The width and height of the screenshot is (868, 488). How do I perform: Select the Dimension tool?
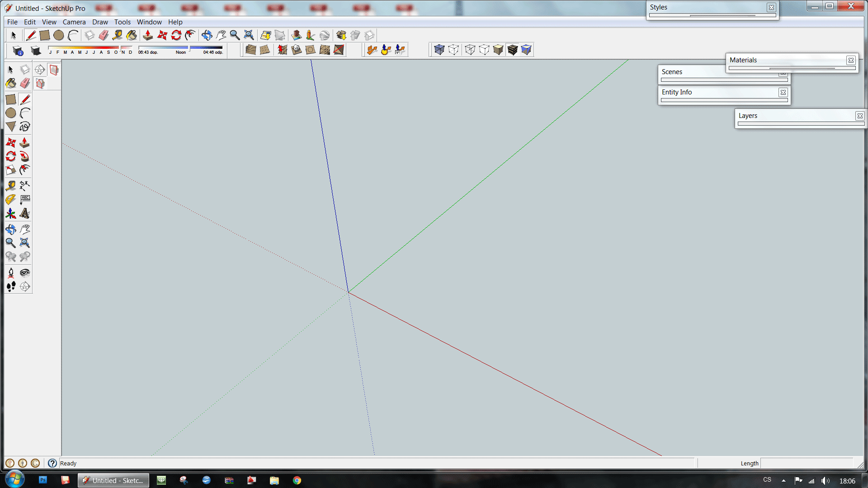pos(25,185)
